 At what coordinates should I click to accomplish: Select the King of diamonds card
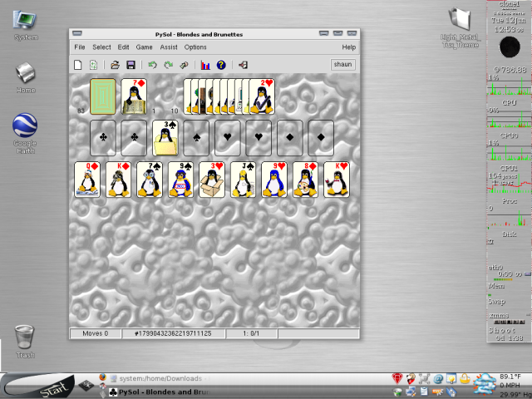tap(118, 180)
